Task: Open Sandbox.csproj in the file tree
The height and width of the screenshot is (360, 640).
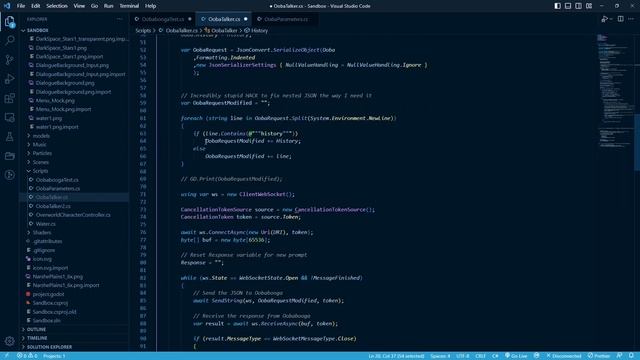Action: (50, 303)
